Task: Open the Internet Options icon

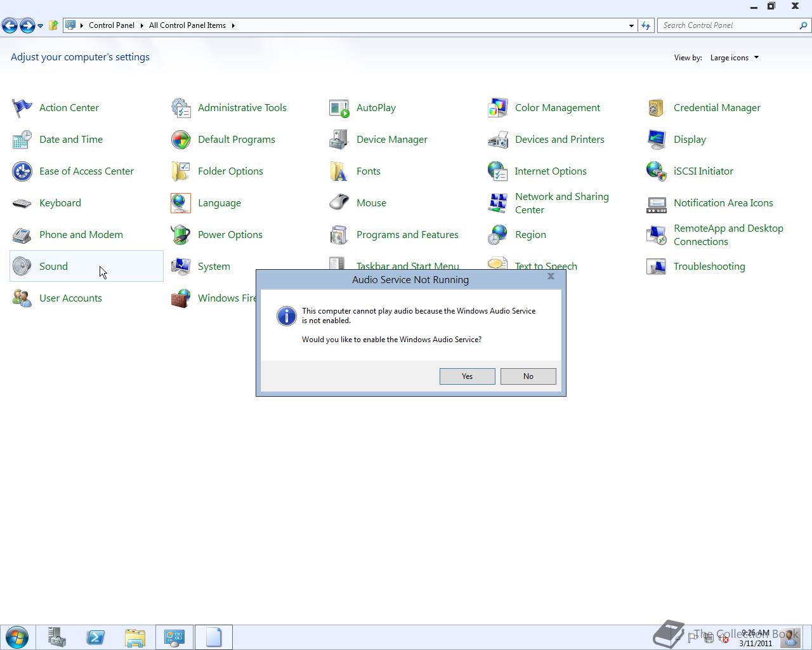Action: click(498, 171)
